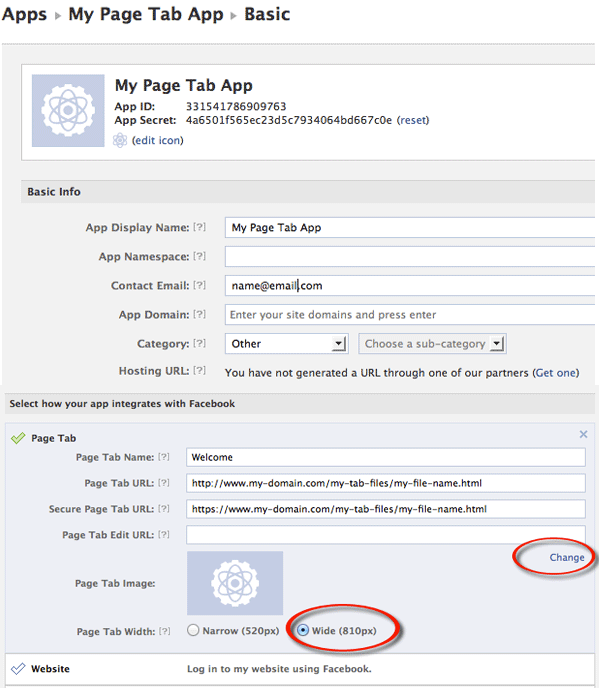
Task: Click Get one hosting URL link
Action: pyautogui.click(x=556, y=373)
